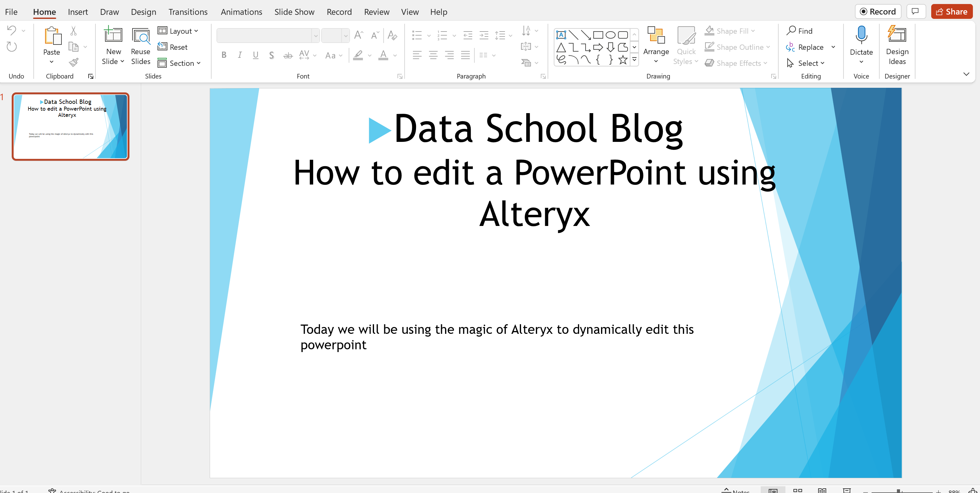The width and height of the screenshot is (980, 493).
Task: Click the Undo arrow icon
Action: (11, 30)
